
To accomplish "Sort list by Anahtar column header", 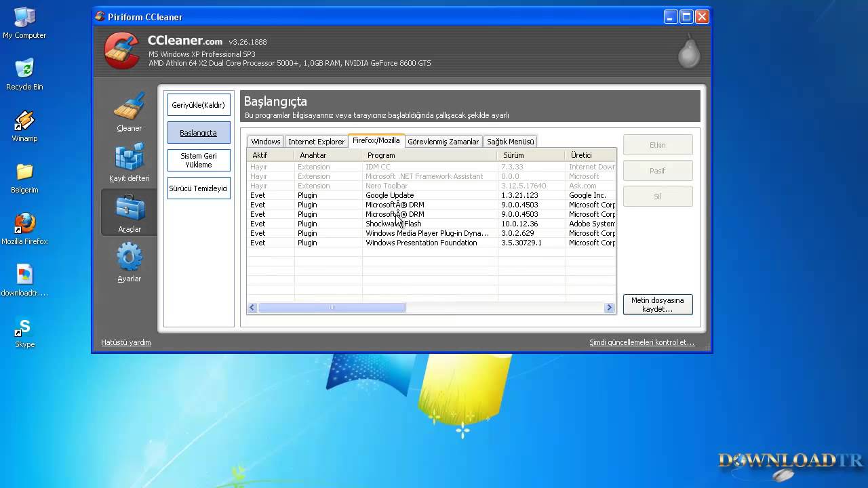I will pyautogui.click(x=328, y=155).
